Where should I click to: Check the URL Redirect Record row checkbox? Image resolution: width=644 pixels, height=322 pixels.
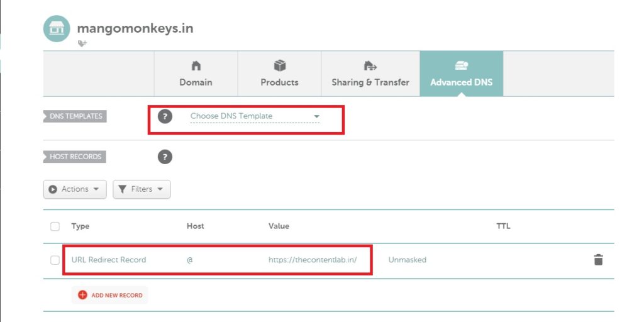(55, 260)
